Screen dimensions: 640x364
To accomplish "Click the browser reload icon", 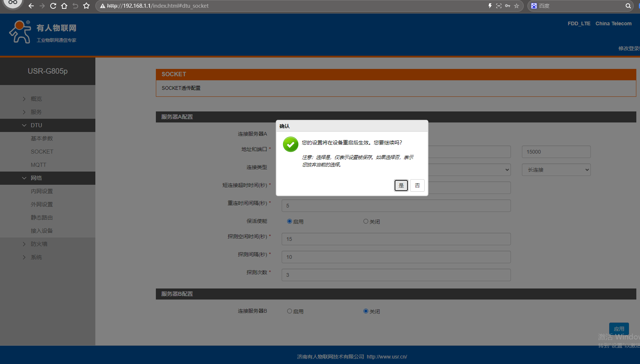I will click(x=53, y=6).
